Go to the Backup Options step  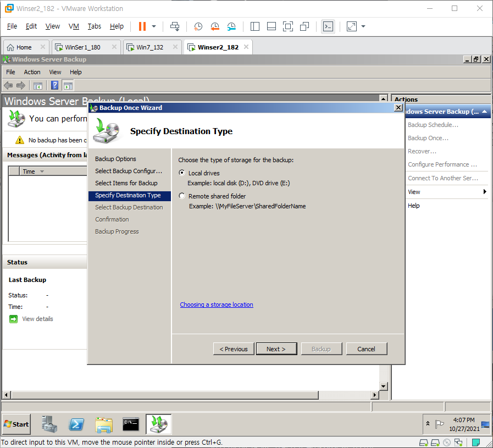tap(115, 159)
